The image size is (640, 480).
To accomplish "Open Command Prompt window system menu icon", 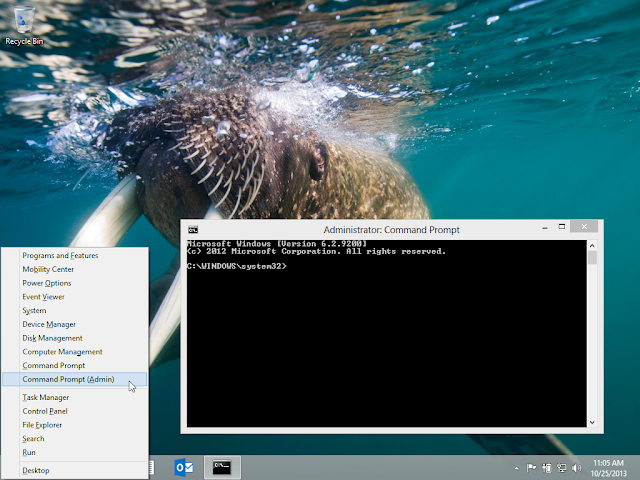I will (x=193, y=230).
